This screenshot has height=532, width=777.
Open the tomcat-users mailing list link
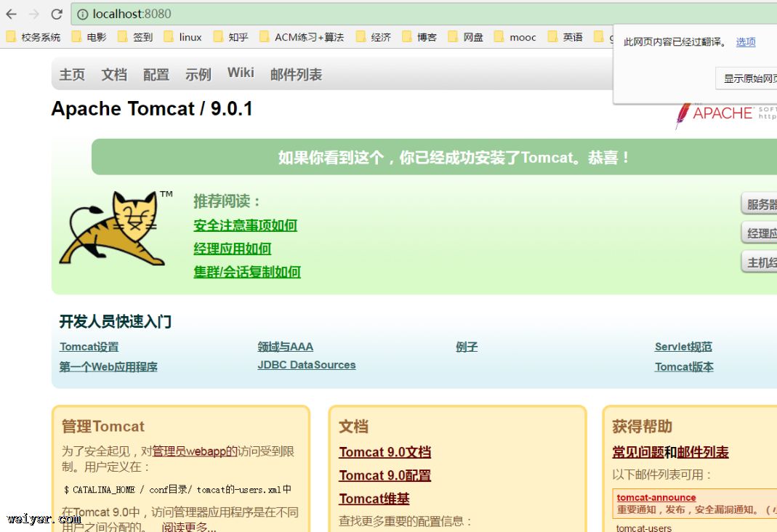pos(644,528)
